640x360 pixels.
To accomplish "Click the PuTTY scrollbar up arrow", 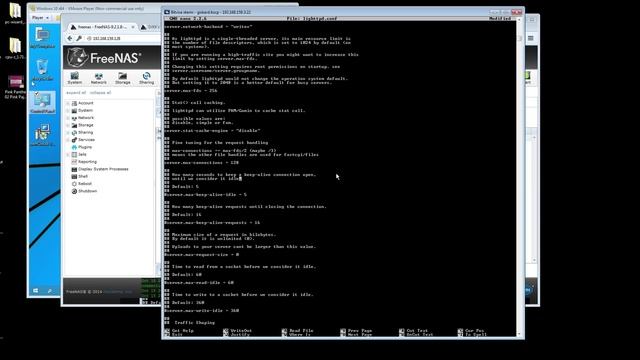I will tap(519, 19).
